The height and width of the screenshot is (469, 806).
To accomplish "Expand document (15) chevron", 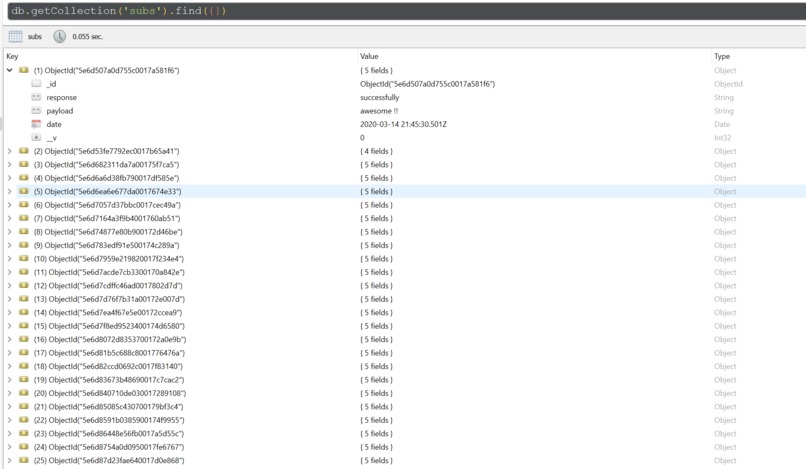I will [x=9, y=326].
